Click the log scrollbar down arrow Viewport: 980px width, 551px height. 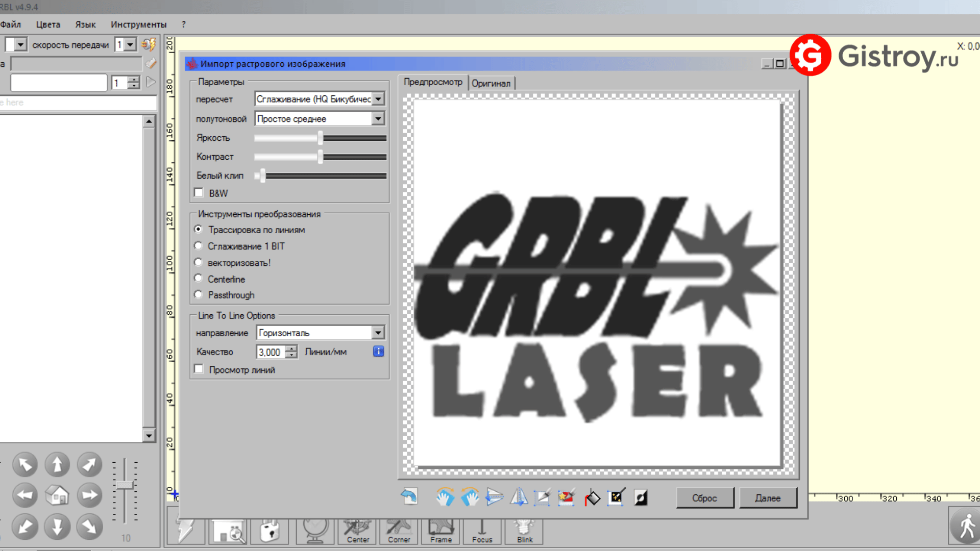click(149, 435)
